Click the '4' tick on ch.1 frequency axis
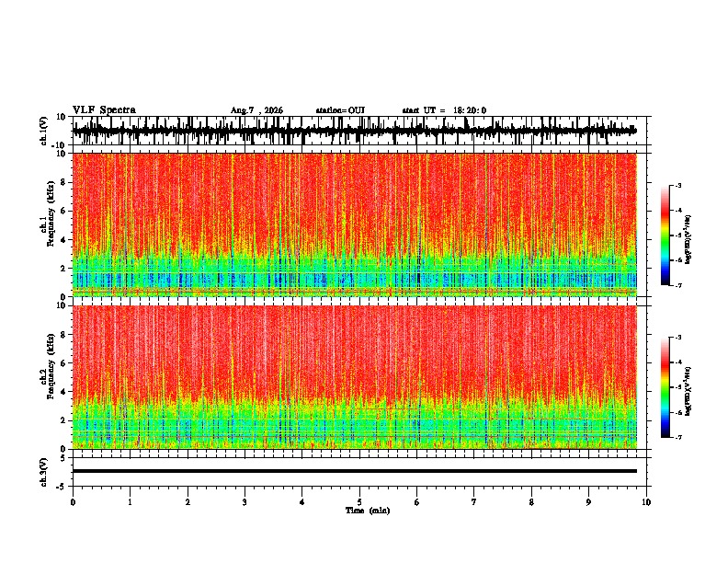This screenshot has height=563, width=728. tap(63, 240)
